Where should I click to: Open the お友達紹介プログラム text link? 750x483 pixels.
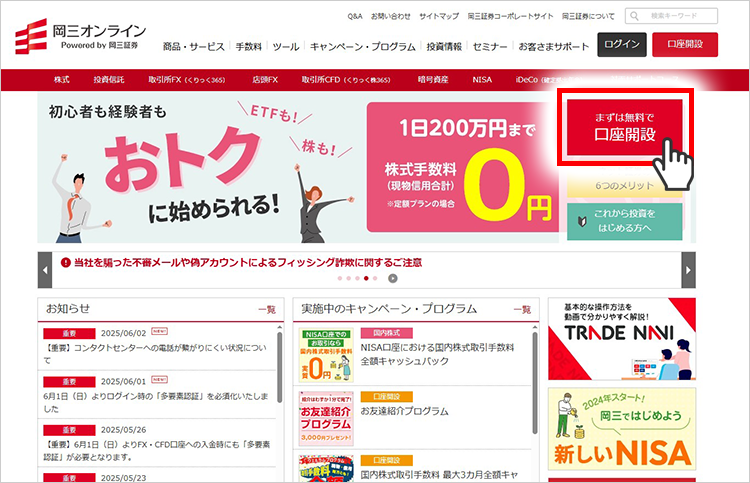pos(405,411)
